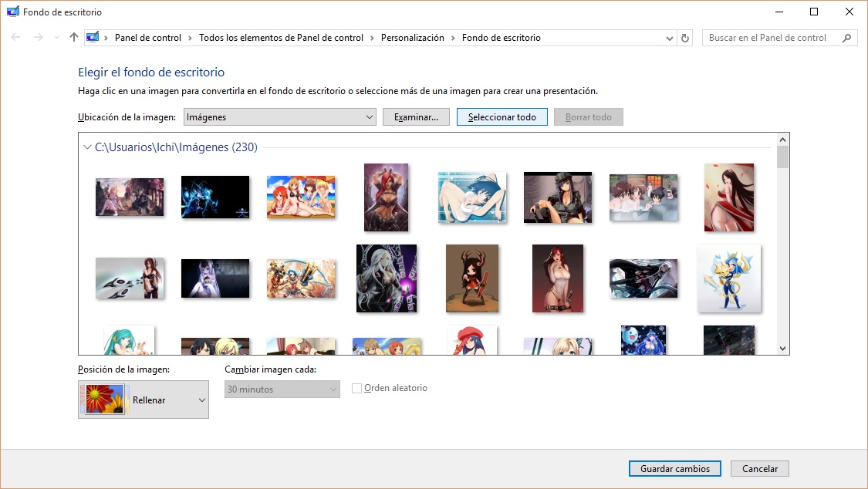
Task: Click Guardar cambios button
Action: [x=675, y=468]
